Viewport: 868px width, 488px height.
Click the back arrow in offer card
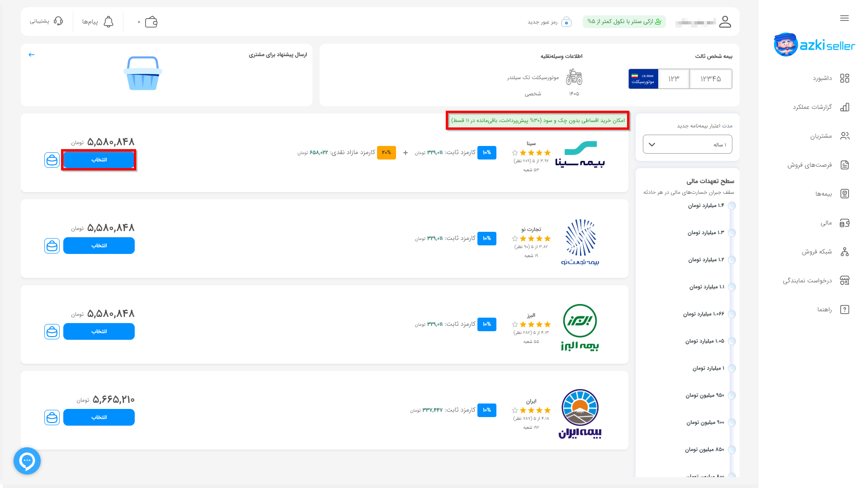click(32, 55)
